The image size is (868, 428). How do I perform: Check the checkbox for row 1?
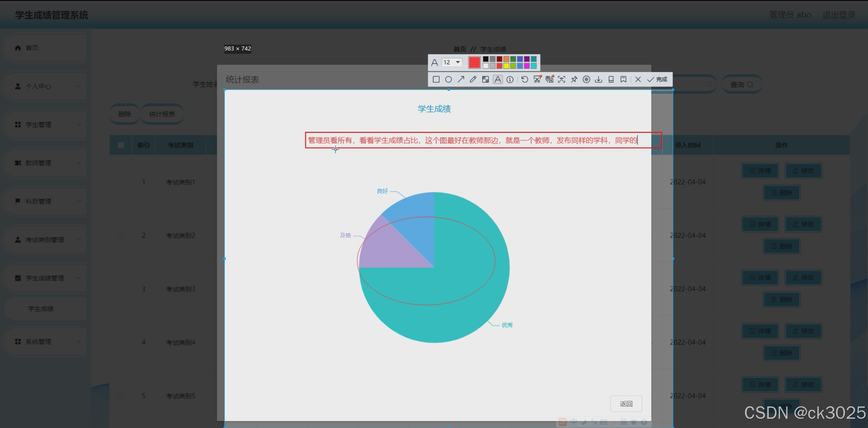tap(120, 182)
